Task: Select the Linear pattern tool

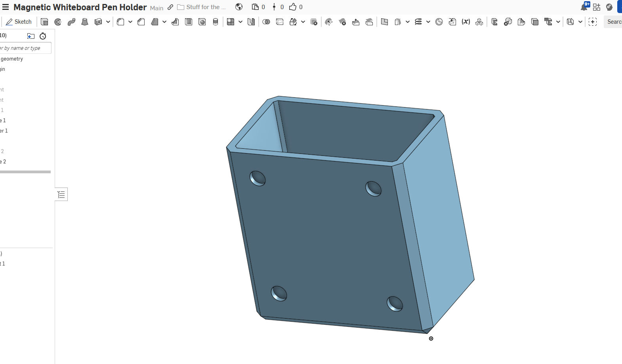Action: click(x=231, y=22)
